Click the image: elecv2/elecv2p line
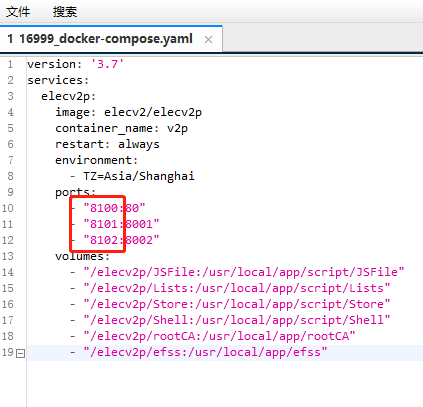423x407 pixels. tap(128, 112)
